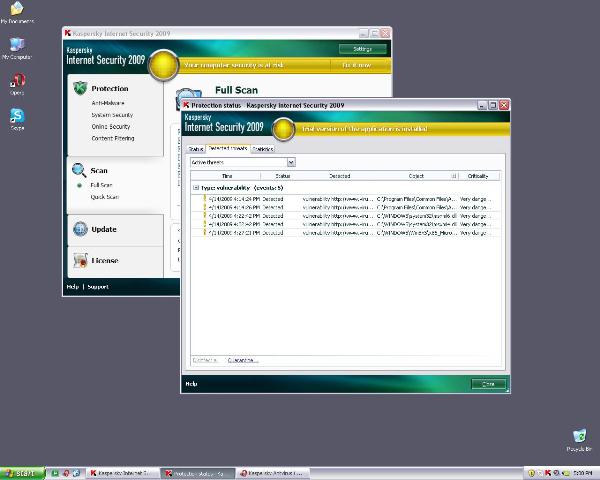Click Help in main window footer
This screenshot has height=480, width=600.
click(x=72, y=287)
